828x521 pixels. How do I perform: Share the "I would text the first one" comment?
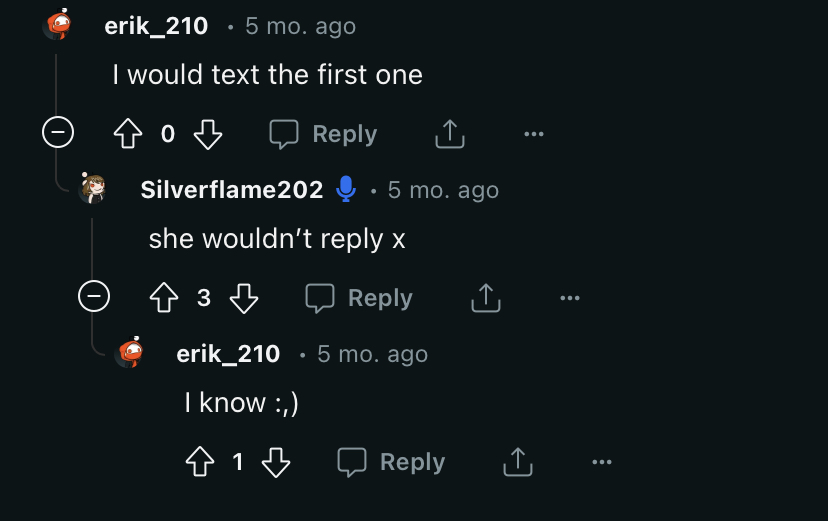tap(450, 134)
